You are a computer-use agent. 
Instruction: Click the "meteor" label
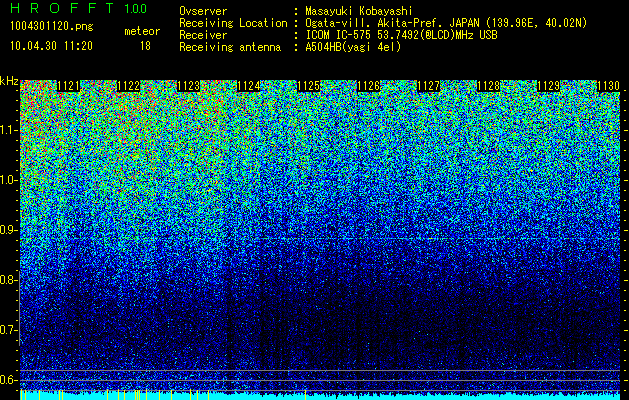pos(142,31)
